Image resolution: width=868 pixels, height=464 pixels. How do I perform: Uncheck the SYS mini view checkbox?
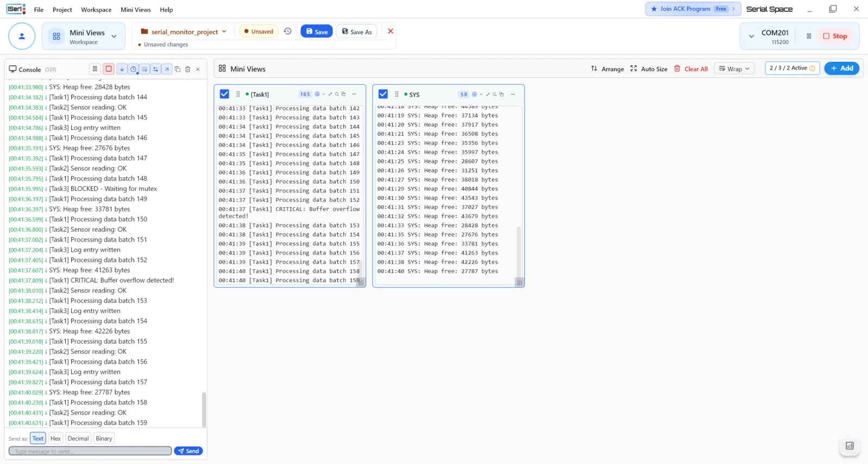383,94
